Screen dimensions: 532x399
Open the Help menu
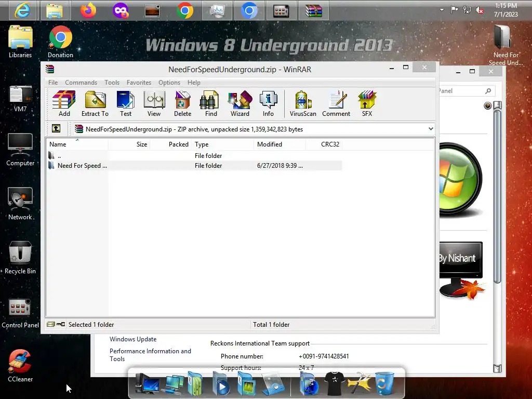click(194, 83)
